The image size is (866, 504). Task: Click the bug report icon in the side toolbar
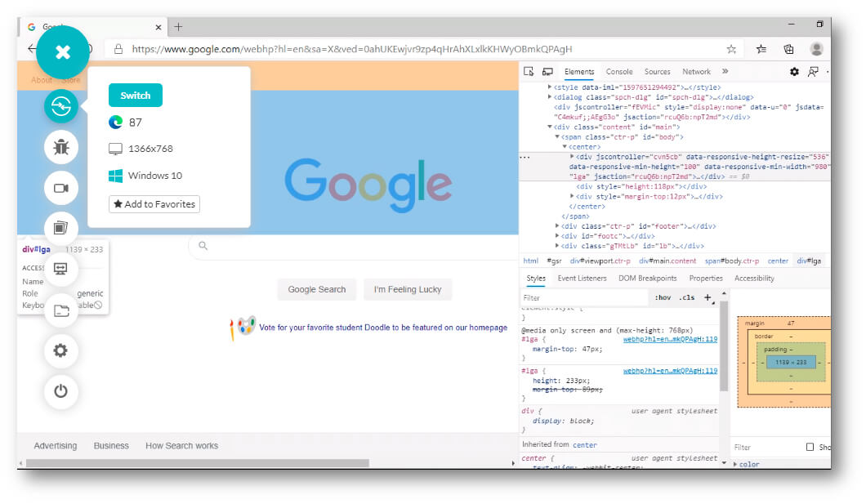[61, 147]
